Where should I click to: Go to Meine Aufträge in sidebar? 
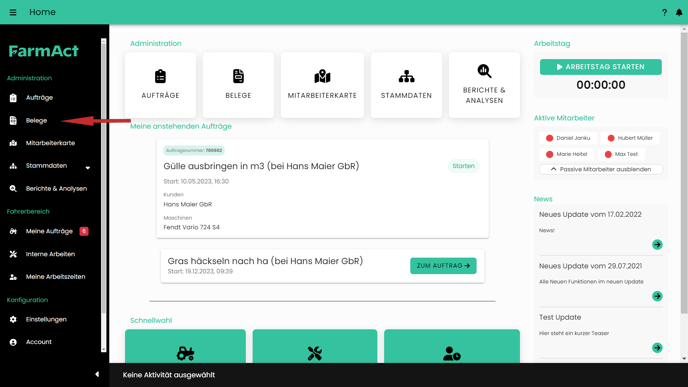pyautogui.click(x=49, y=231)
